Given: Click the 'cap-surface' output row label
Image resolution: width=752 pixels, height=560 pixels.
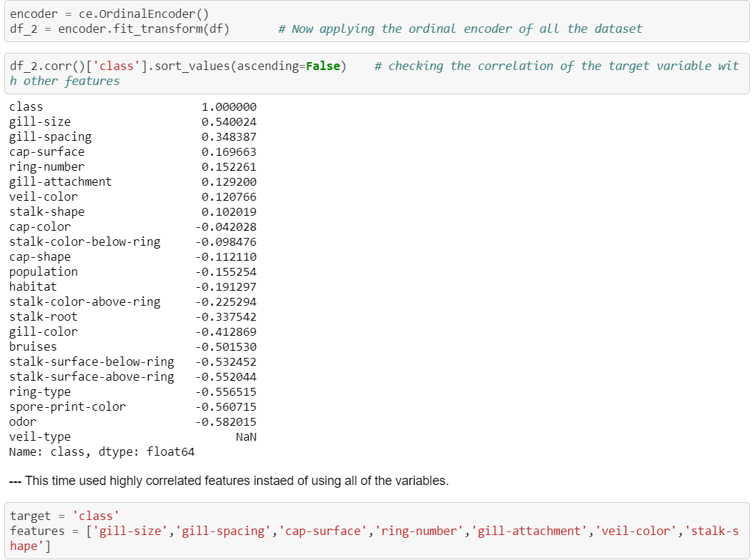Looking at the screenshot, I should point(47,152).
